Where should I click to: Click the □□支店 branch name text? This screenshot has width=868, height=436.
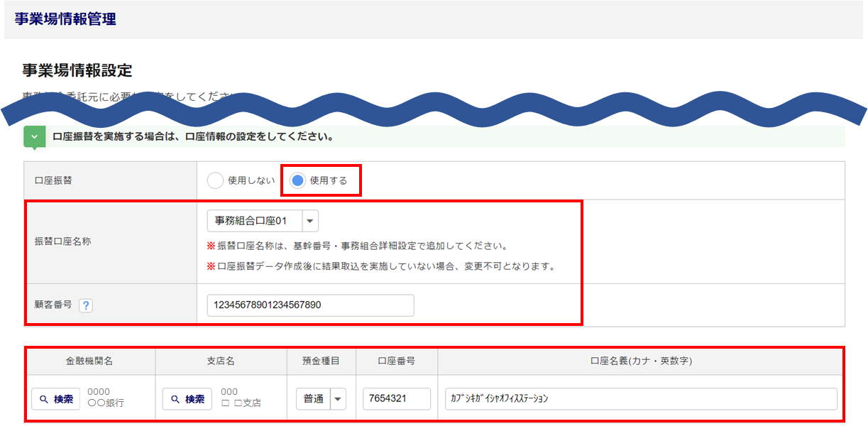(241, 403)
